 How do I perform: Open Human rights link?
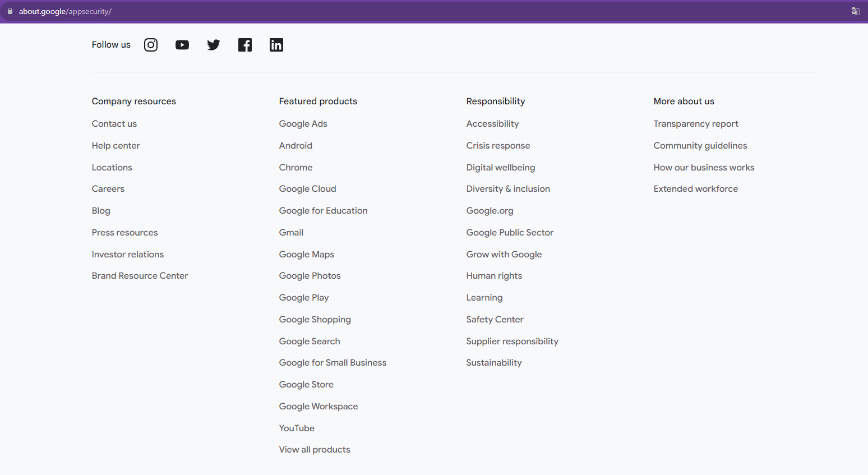coord(494,276)
